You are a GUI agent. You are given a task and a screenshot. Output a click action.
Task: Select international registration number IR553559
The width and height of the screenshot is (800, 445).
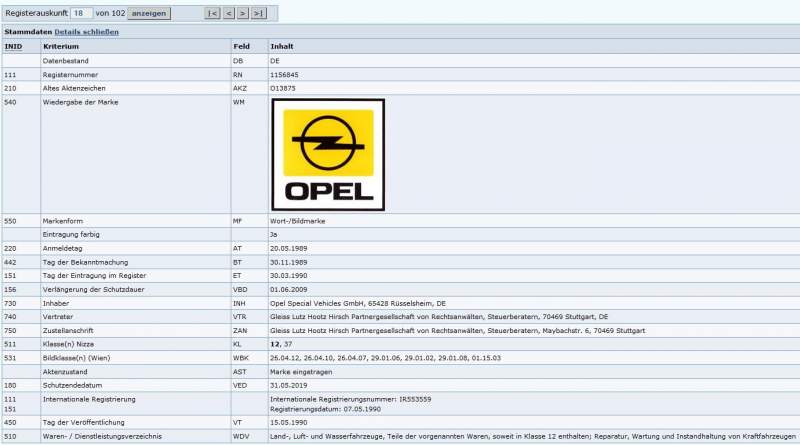click(x=351, y=399)
